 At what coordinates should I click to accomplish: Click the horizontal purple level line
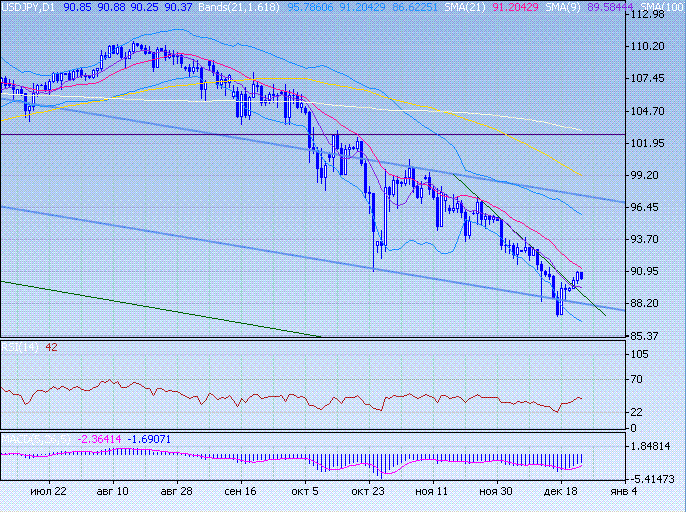pos(200,134)
